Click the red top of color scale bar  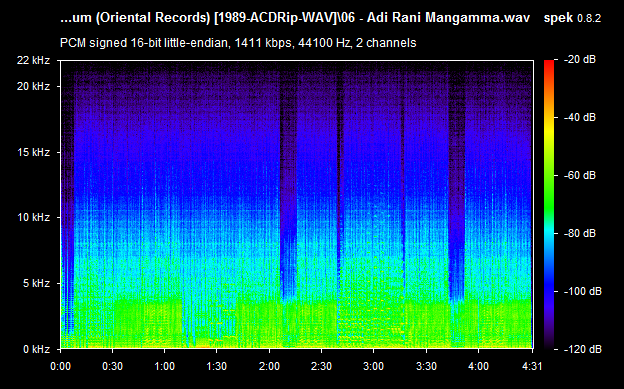tap(549, 64)
